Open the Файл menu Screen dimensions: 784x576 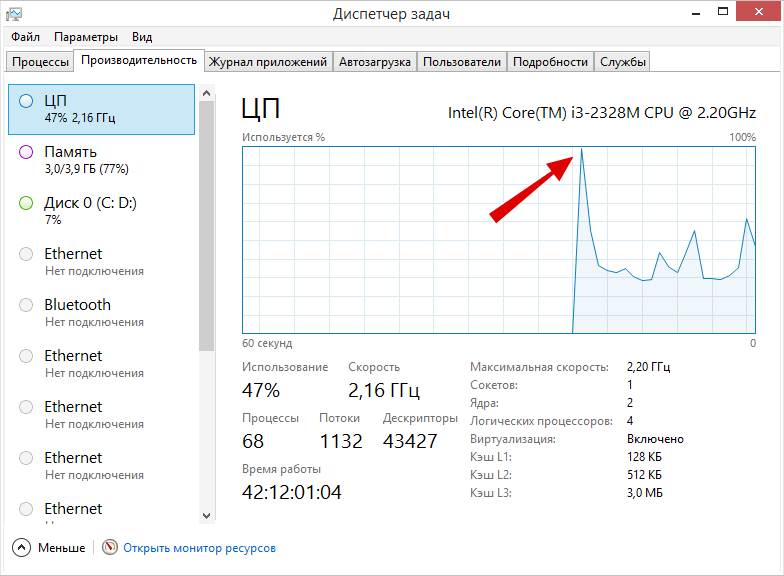[26, 37]
